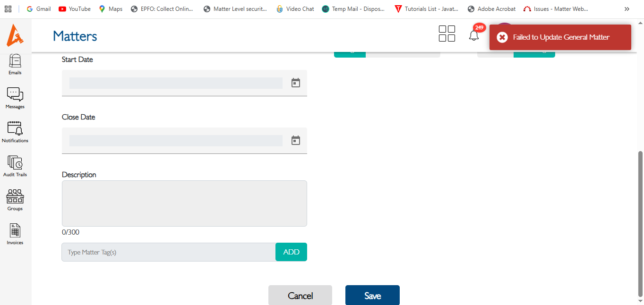The width and height of the screenshot is (644, 305).
Task: Click the Start Date input field
Action: coord(176,83)
